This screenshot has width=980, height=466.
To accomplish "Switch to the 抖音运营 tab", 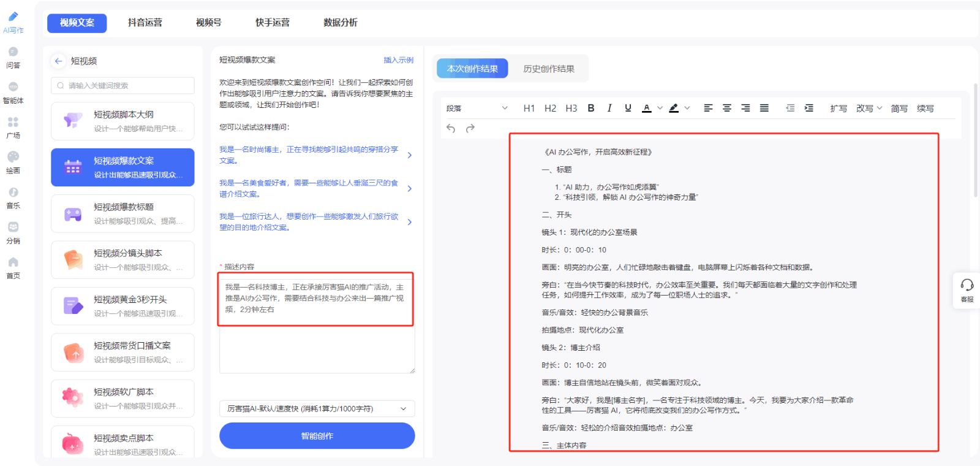I will 145,23.
